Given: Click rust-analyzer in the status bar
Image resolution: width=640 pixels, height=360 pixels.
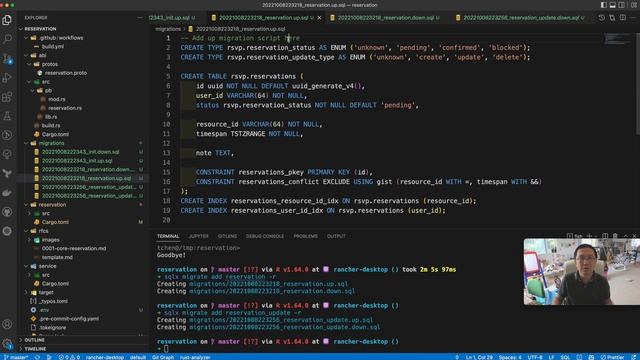Looking at the screenshot, I should pos(195,357).
